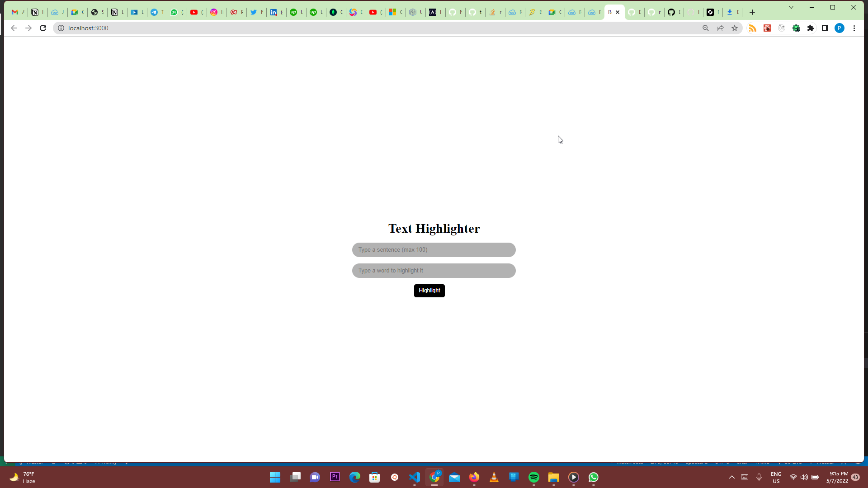Image resolution: width=868 pixels, height=488 pixels.
Task: Switch to the Text Highlighter browser tab
Action: tap(610, 12)
